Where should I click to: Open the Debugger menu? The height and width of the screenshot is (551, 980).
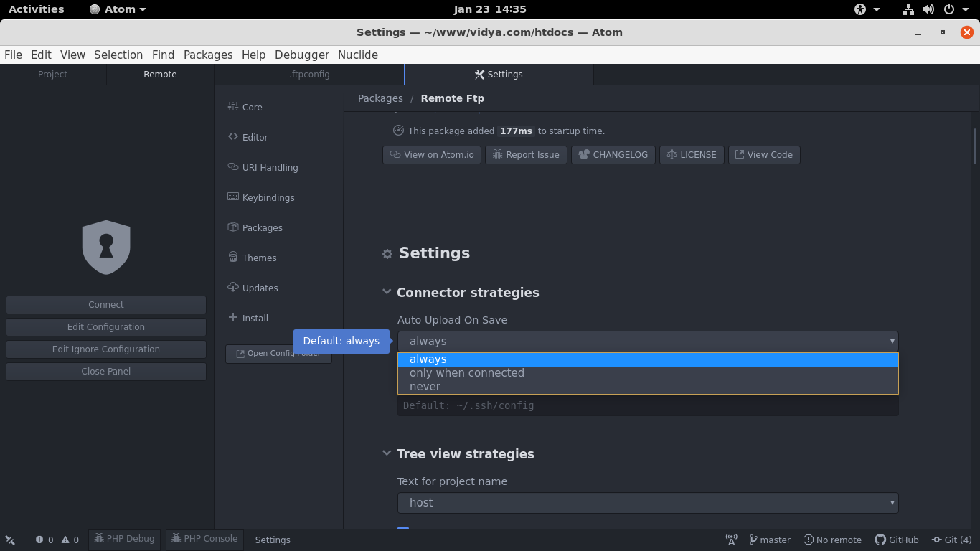[302, 55]
